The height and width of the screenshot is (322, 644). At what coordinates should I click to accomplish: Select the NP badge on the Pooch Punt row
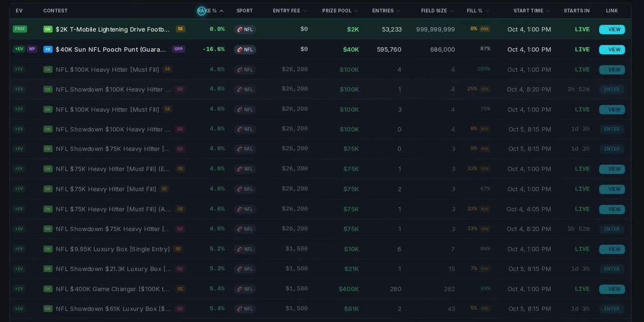(x=32, y=49)
